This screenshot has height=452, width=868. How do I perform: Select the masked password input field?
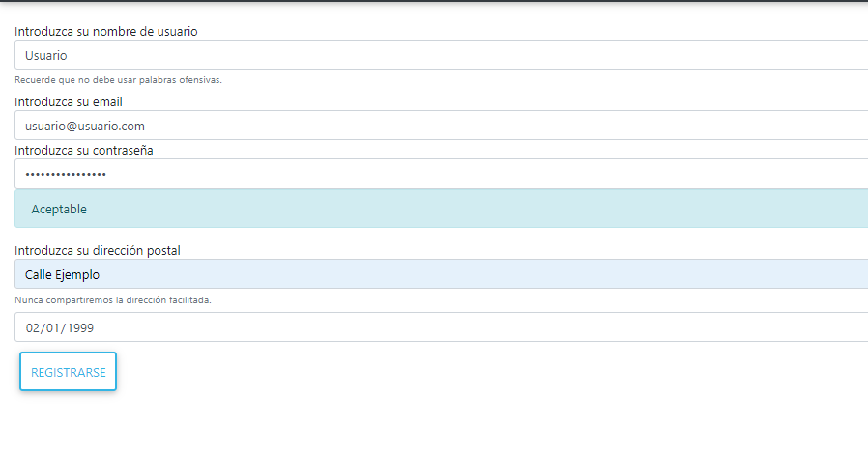435,174
